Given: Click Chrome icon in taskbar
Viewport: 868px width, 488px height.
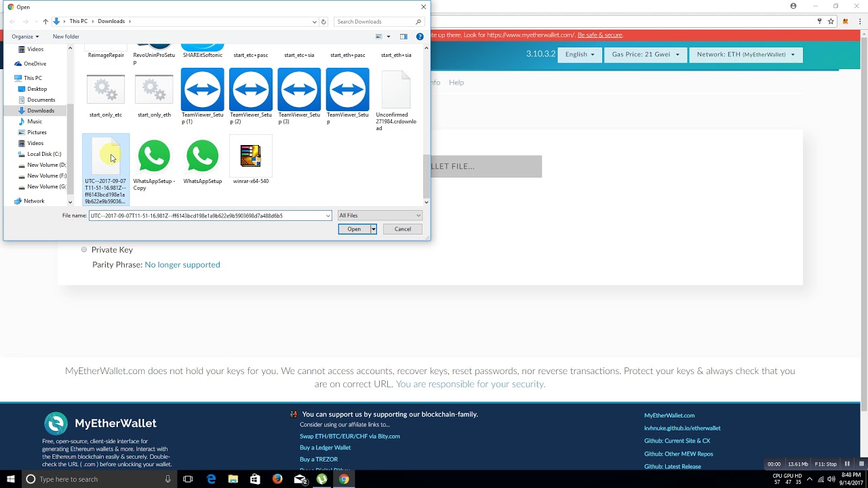Looking at the screenshot, I should pyautogui.click(x=344, y=479).
